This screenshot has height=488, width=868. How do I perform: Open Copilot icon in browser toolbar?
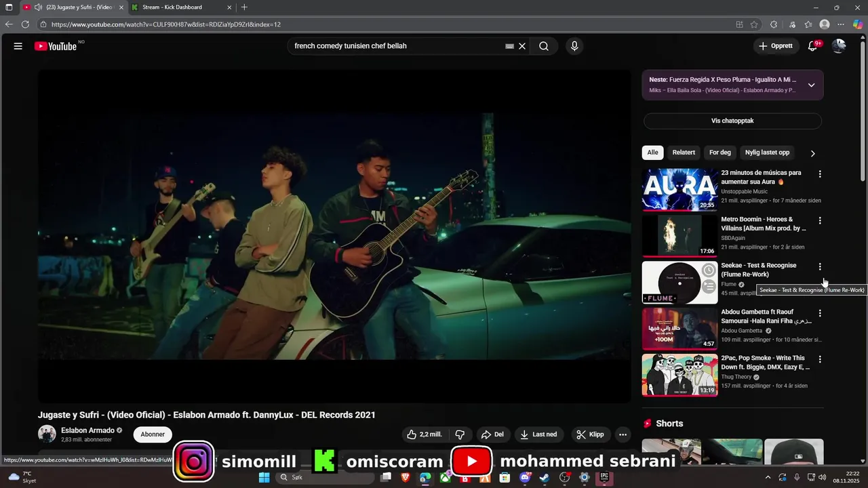tap(858, 24)
